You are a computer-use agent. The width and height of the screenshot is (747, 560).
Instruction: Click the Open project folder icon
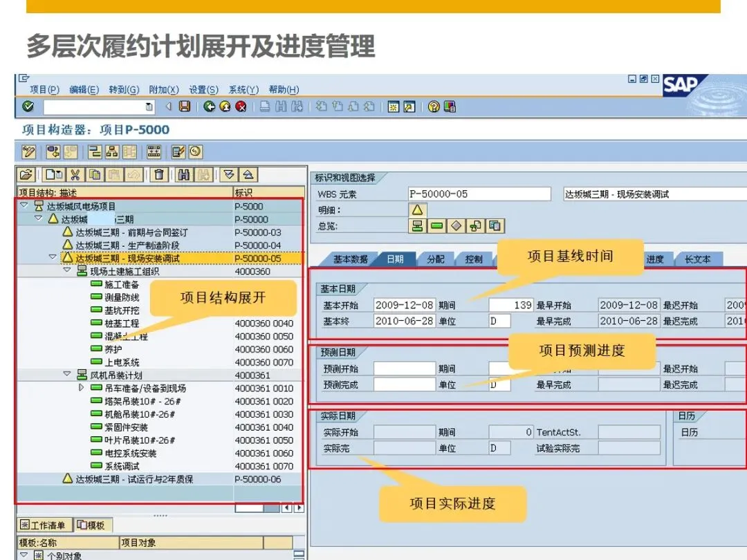coord(26,175)
